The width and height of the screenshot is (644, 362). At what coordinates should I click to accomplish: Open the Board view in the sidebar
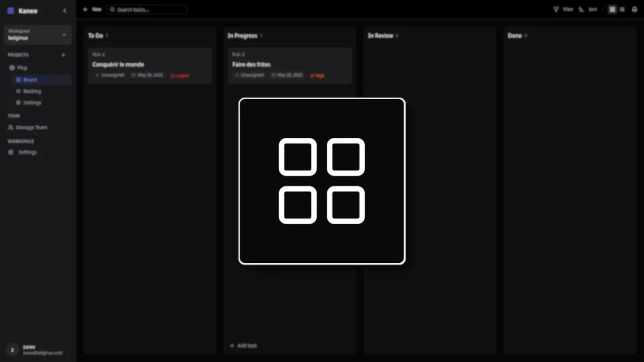point(42,80)
